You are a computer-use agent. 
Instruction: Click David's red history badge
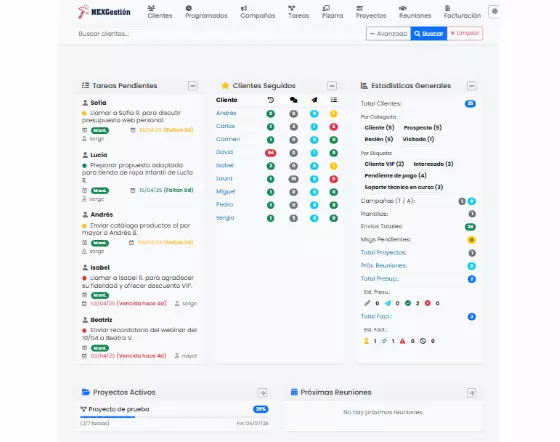(x=270, y=153)
